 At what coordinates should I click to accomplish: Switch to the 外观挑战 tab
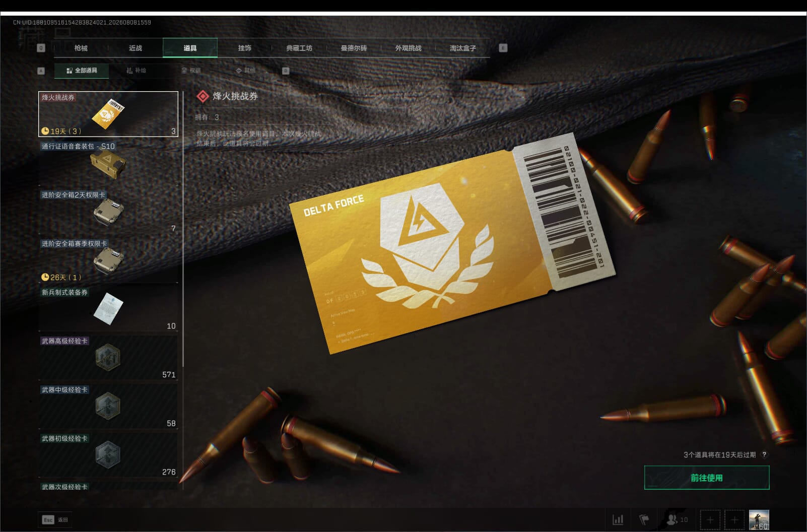coord(408,48)
